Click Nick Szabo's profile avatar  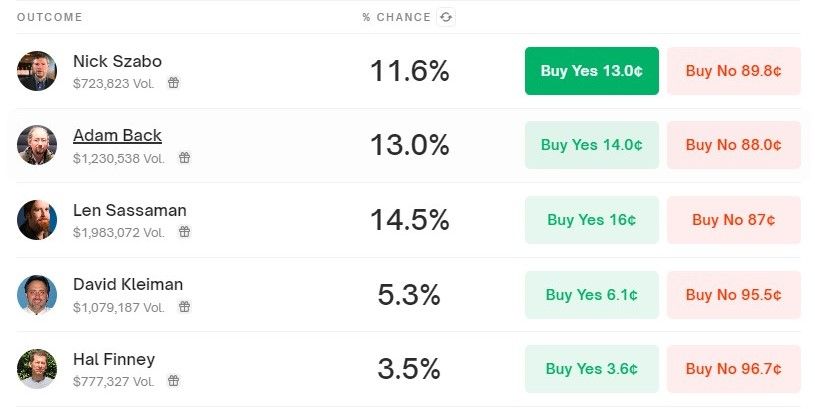point(37,71)
